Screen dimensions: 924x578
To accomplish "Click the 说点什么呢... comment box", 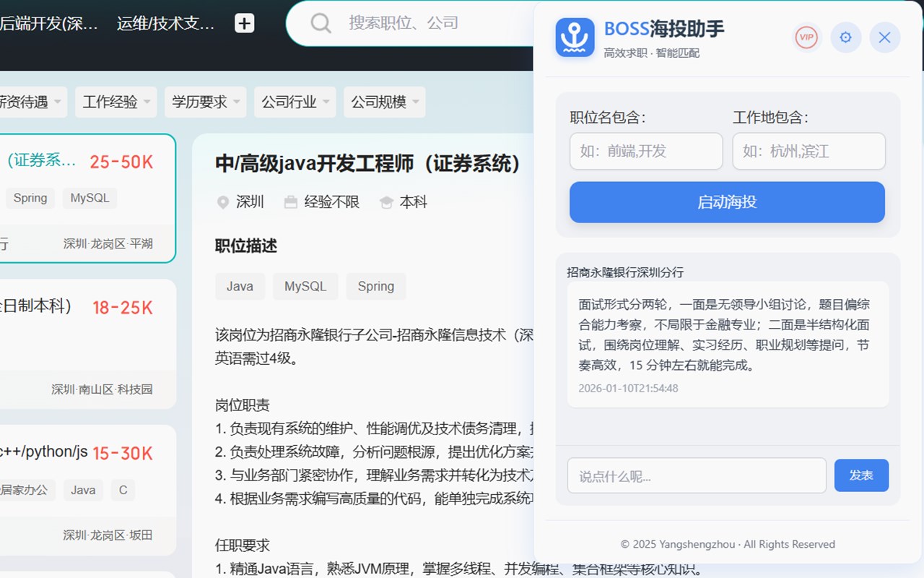I will (x=697, y=475).
